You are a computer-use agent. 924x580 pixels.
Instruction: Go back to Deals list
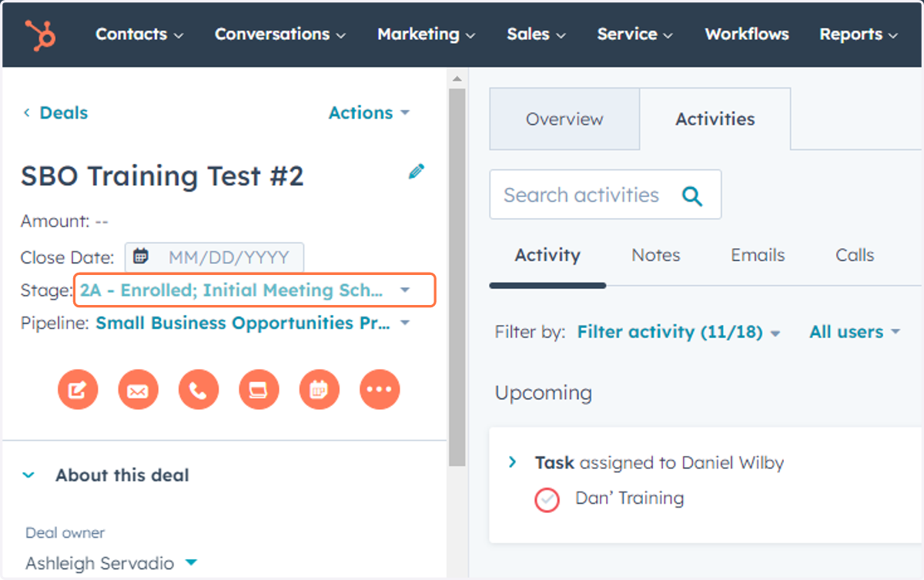coord(55,112)
